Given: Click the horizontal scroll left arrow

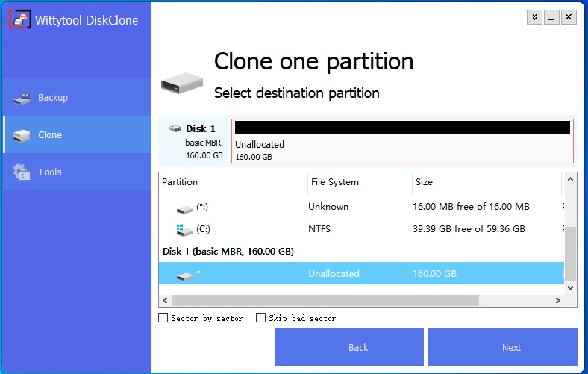Looking at the screenshot, I should pyautogui.click(x=165, y=301).
